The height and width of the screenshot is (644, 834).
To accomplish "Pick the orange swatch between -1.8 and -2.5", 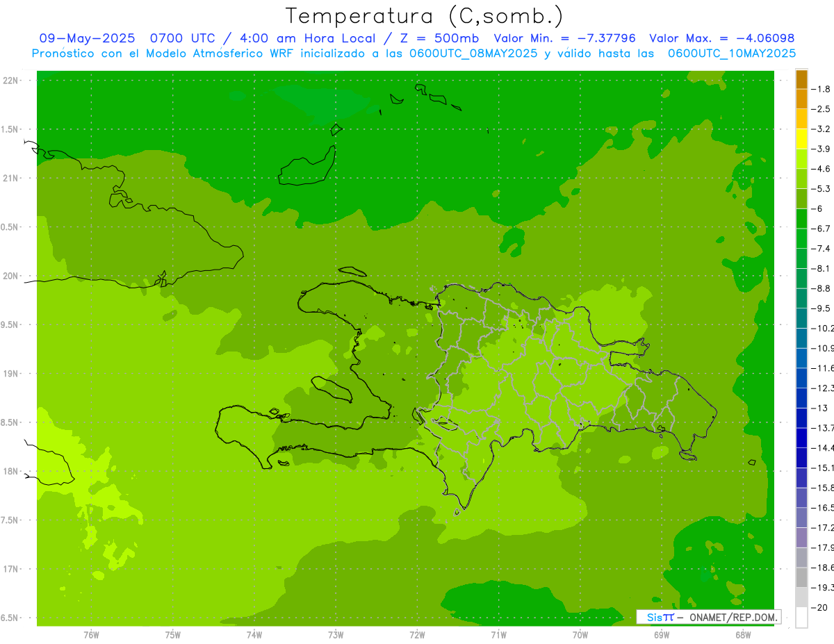I will click(801, 99).
